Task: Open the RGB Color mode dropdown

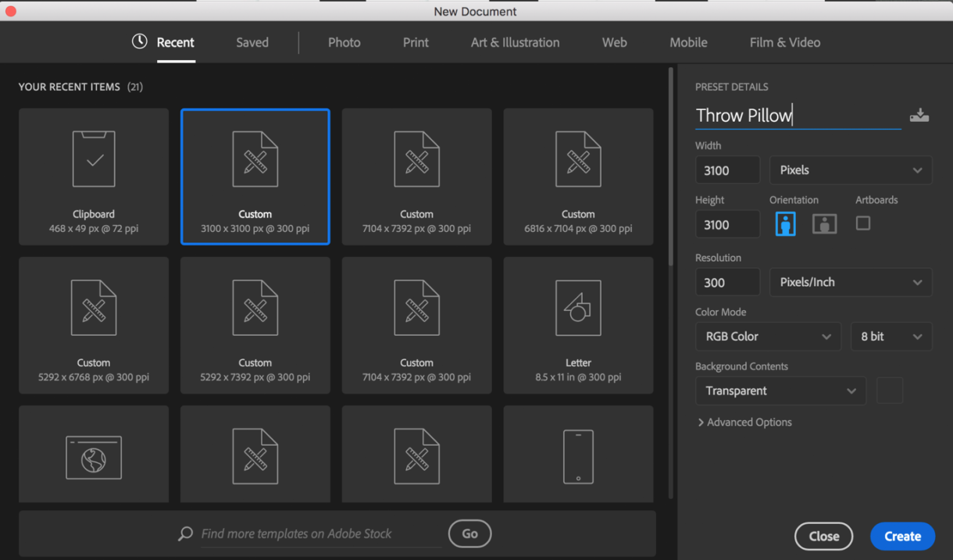Action: [768, 337]
